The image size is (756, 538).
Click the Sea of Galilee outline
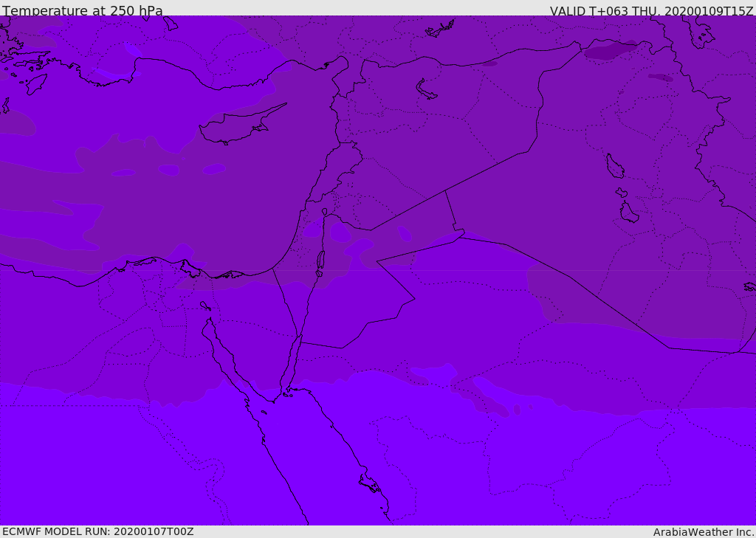pyautogui.click(x=325, y=212)
